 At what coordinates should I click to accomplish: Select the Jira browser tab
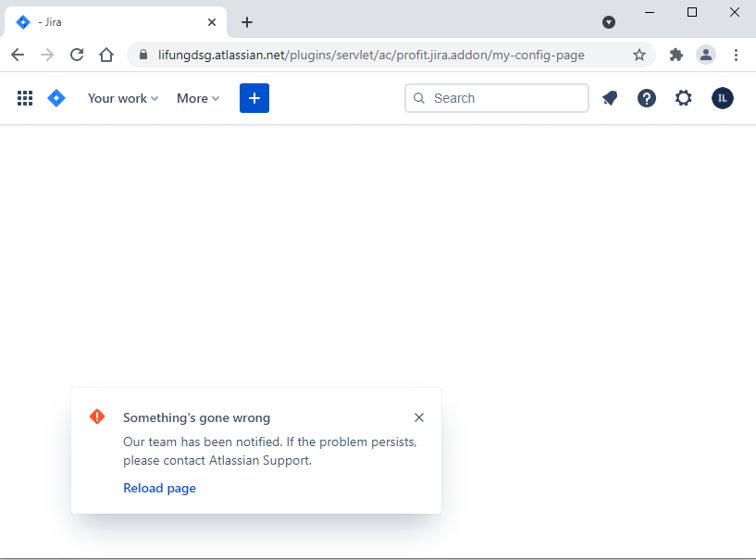(x=111, y=21)
